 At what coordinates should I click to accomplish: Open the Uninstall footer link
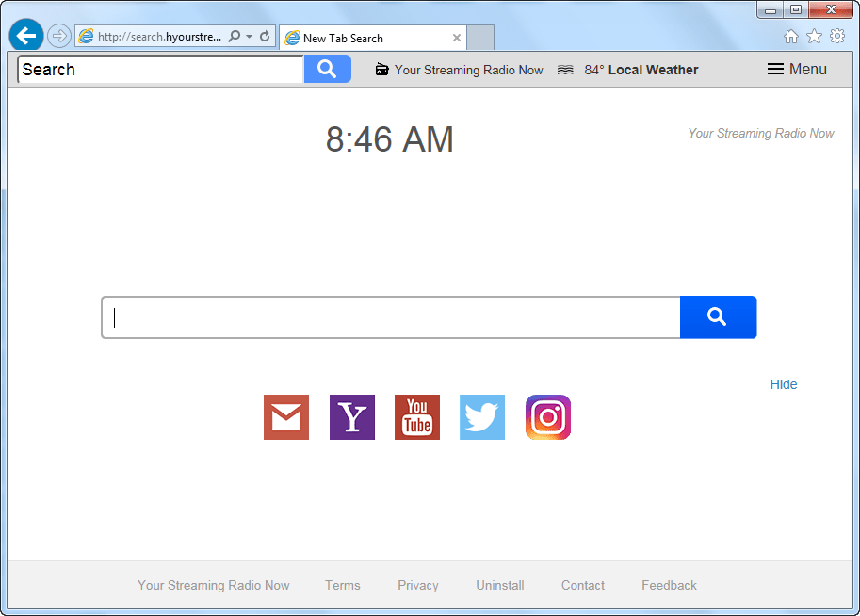[x=499, y=585]
